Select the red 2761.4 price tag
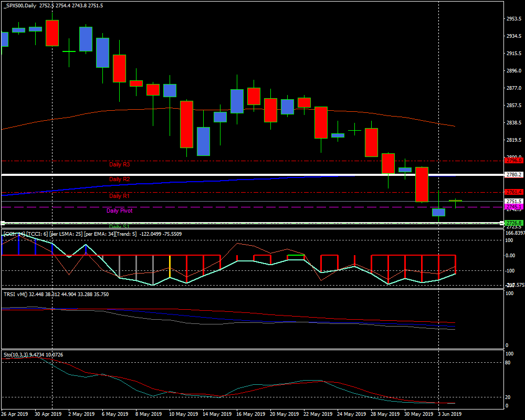This screenshot has width=525, height=420. click(513, 192)
